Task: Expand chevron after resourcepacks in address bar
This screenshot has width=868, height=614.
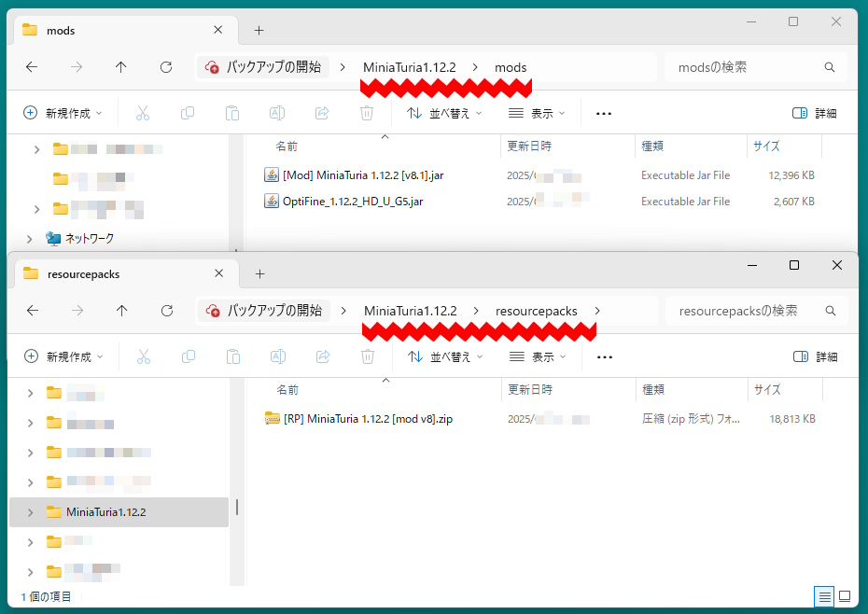Action: point(596,311)
